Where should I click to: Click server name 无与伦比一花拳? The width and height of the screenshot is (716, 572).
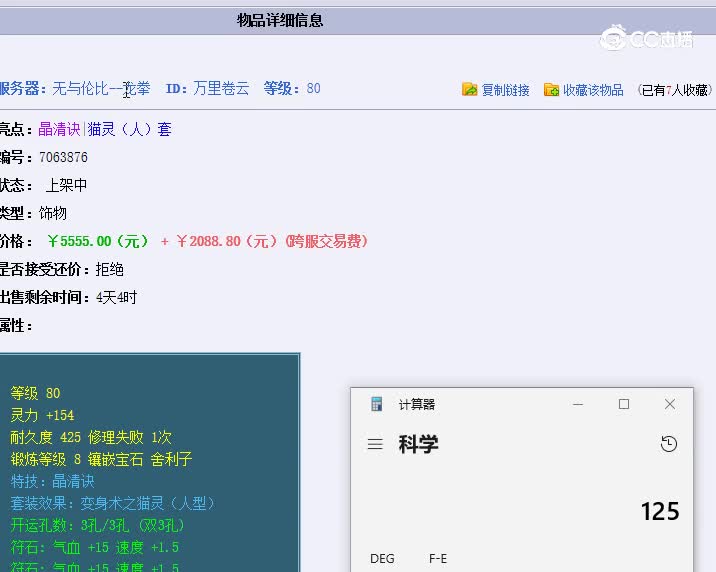(101, 88)
